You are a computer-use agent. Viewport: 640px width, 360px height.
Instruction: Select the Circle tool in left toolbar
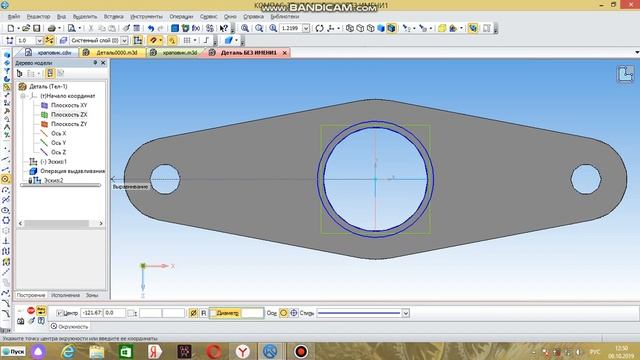[6, 179]
